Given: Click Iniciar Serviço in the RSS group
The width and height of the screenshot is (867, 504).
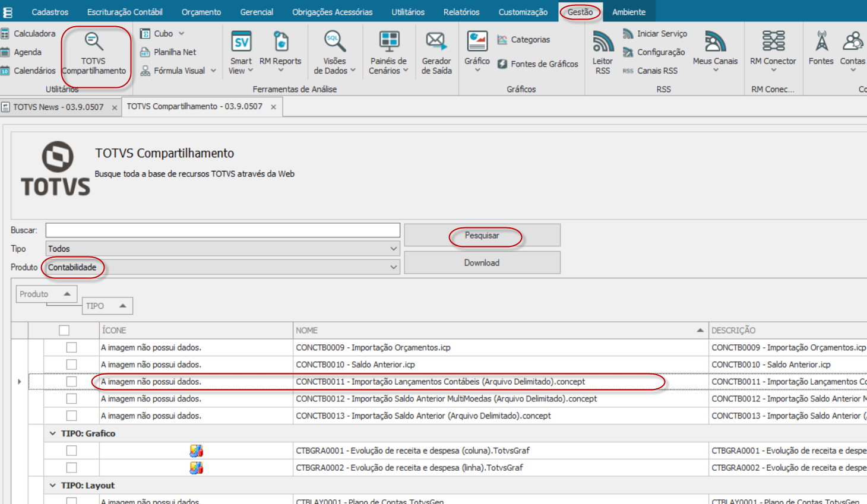Looking at the screenshot, I should (655, 34).
